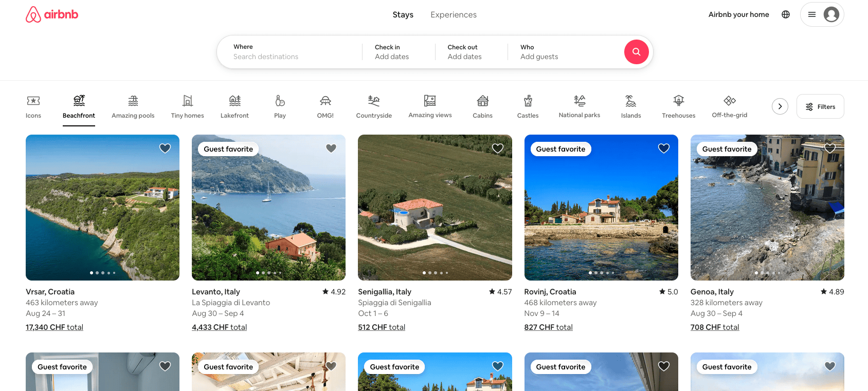Select the OMG! category
This screenshot has height=391, width=868.
pos(325,107)
